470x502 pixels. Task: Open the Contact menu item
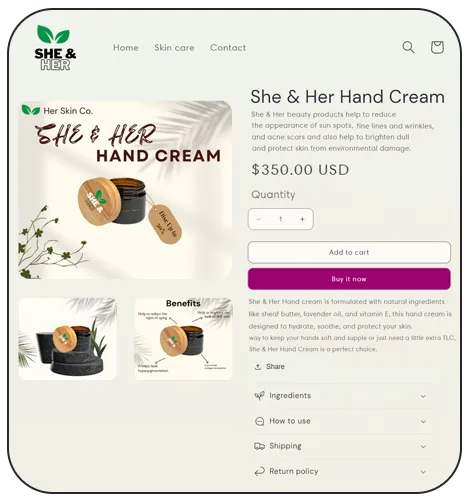[228, 48]
